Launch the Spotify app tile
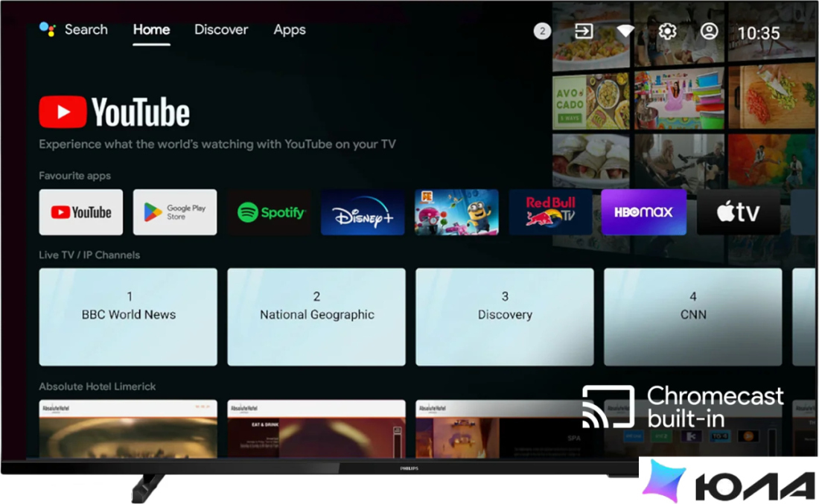Viewport: 819px width, 504px height. coord(269,212)
